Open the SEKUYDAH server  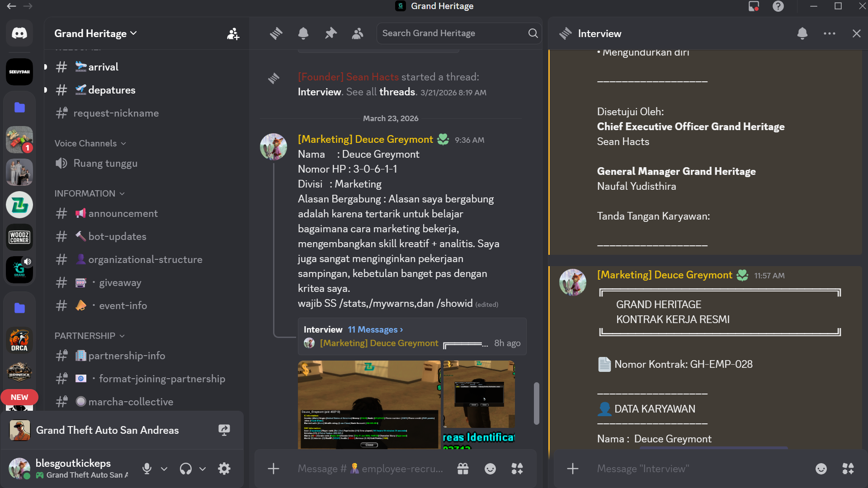[19, 72]
